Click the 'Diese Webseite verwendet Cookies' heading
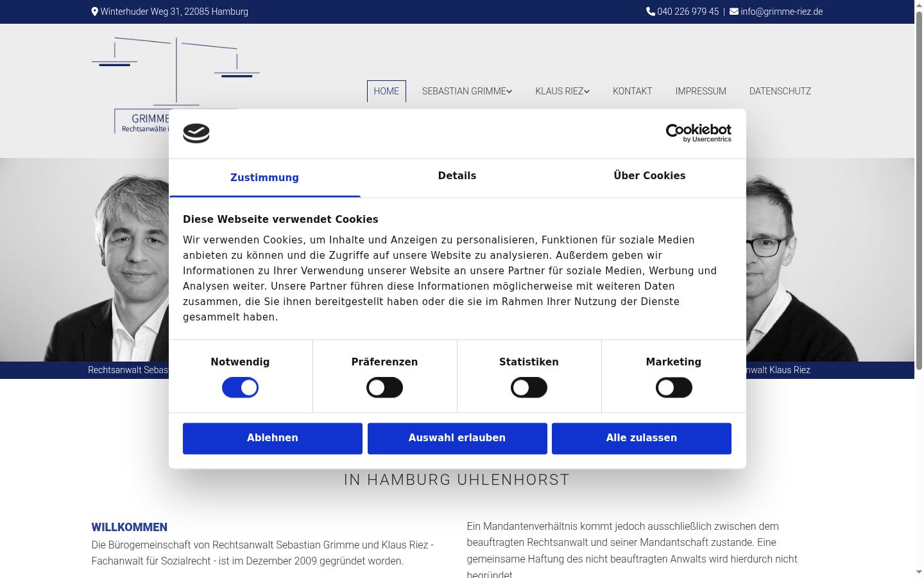The image size is (924, 578). point(280,220)
